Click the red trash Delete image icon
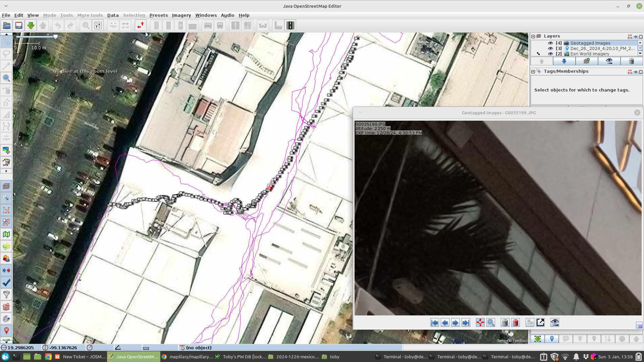Screen dimensions: 644x362 pyautogui.click(x=516, y=322)
